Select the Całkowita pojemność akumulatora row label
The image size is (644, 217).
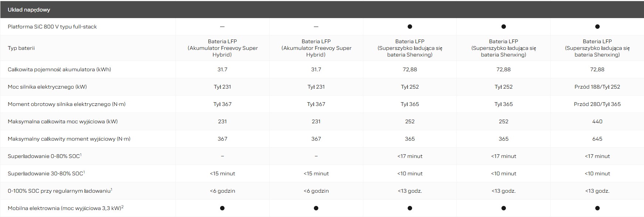tap(59, 69)
